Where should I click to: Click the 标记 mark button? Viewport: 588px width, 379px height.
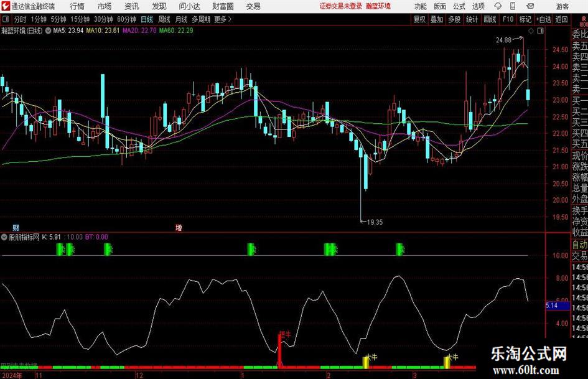coord(525,19)
